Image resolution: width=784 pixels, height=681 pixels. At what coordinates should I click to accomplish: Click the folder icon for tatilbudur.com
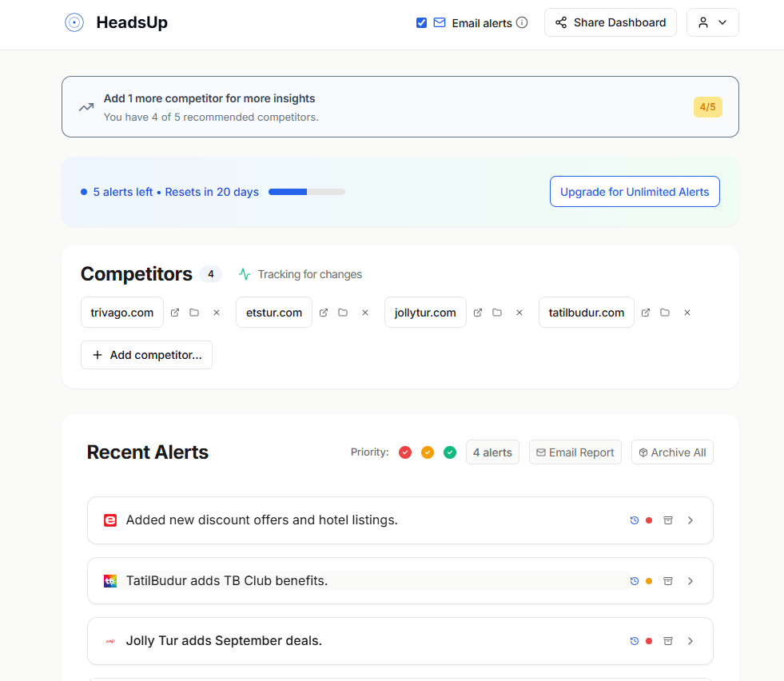[x=664, y=313]
